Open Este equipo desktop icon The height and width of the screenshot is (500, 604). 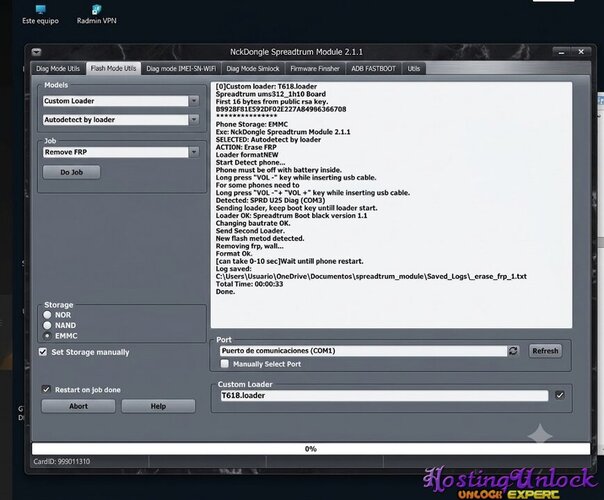[40, 15]
